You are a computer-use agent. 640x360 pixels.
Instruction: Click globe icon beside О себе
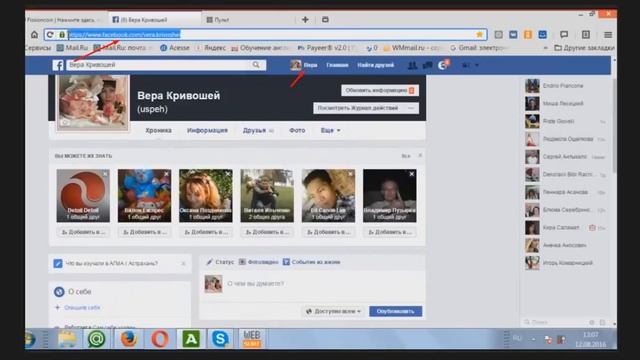[x=59, y=291]
